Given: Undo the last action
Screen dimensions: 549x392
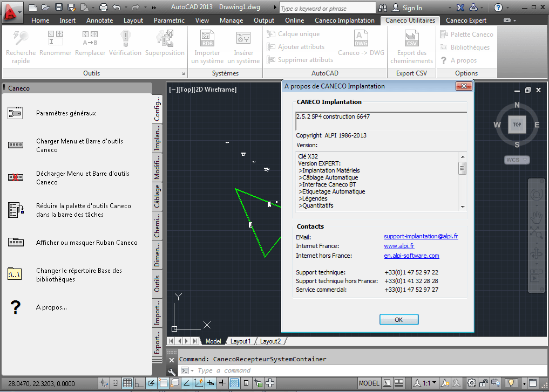Looking at the screenshot, I should point(117,8).
